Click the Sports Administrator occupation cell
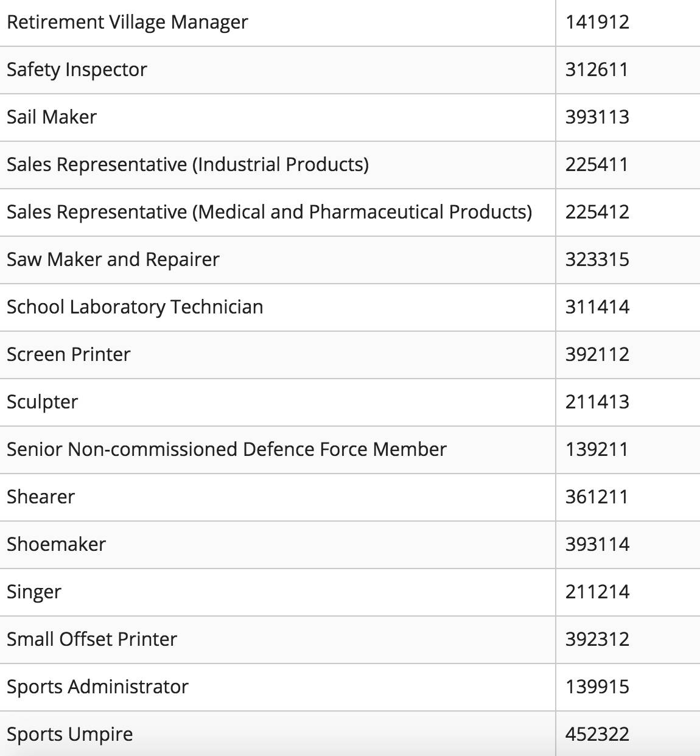The width and height of the screenshot is (700, 756). click(97, 687)
